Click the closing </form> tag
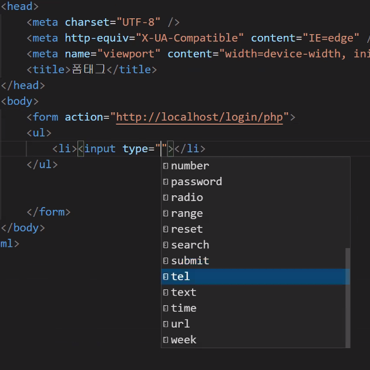Image resolution: width=370 pixels, height=370 pixels. [x=48, y=212]
